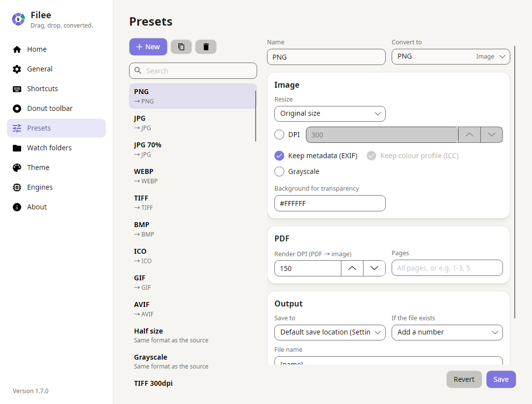Image resolution: width=532 pixels, height=404 pixels.
Task: Click the Engines chip icon
Action: click(17, 187)
